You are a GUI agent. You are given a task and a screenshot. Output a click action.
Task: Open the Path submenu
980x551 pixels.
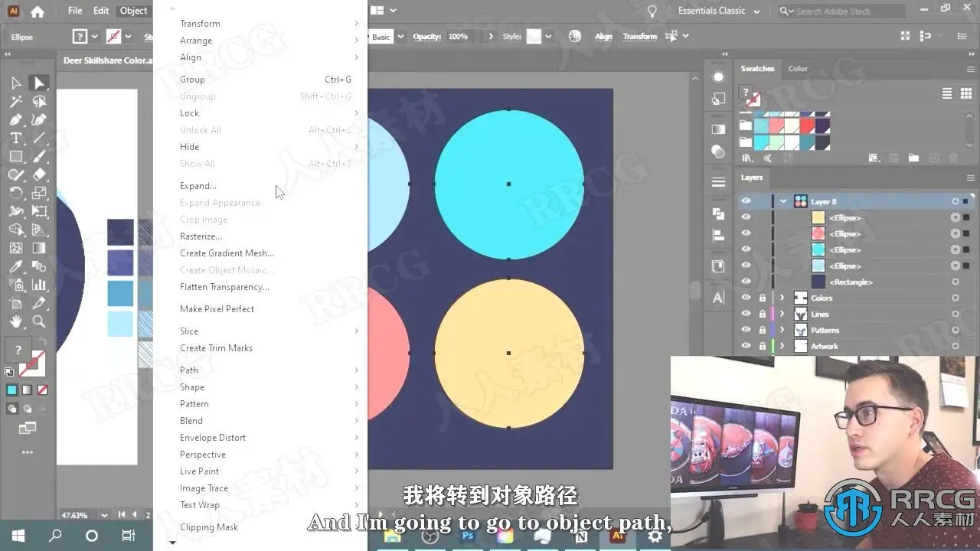[x=269, y=370]
